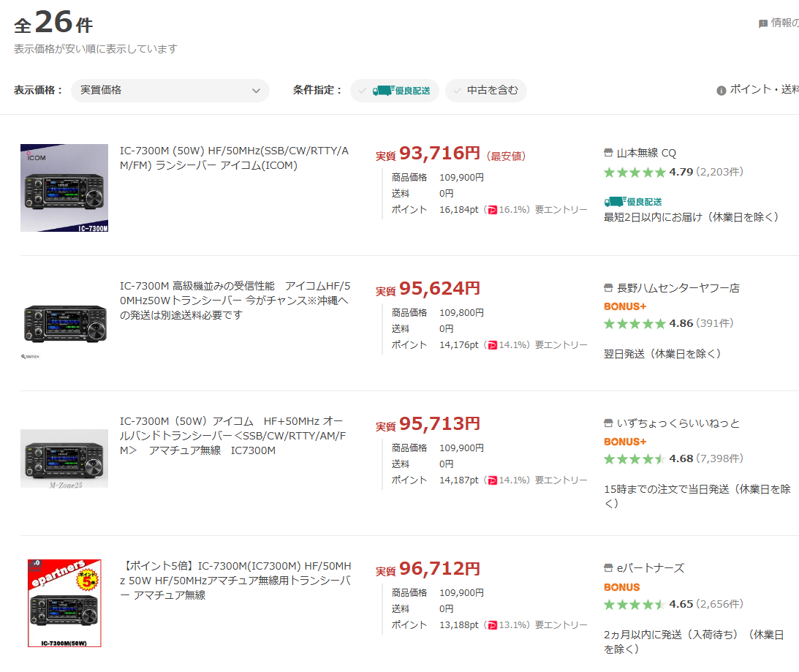Image resolution: width=799 pixels, height=672 pixels.
Task: Open product link IC-7300M (50W) HF/50MHz(SSB/CW/RTTY/AM/FM)
Action: coord(235,158)
